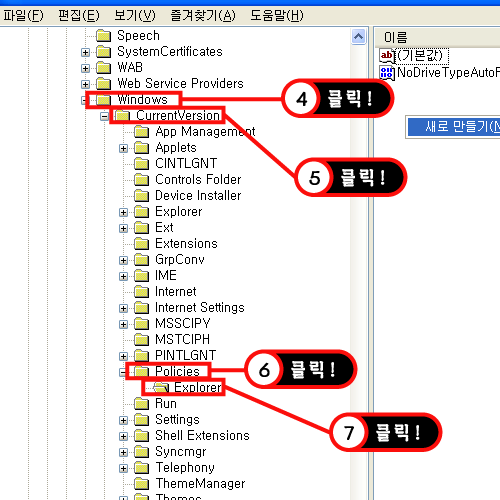Select the Speech folder icon
Image resolution: width=500 pixels, height=500 pixels.
[x=104, y=35]
